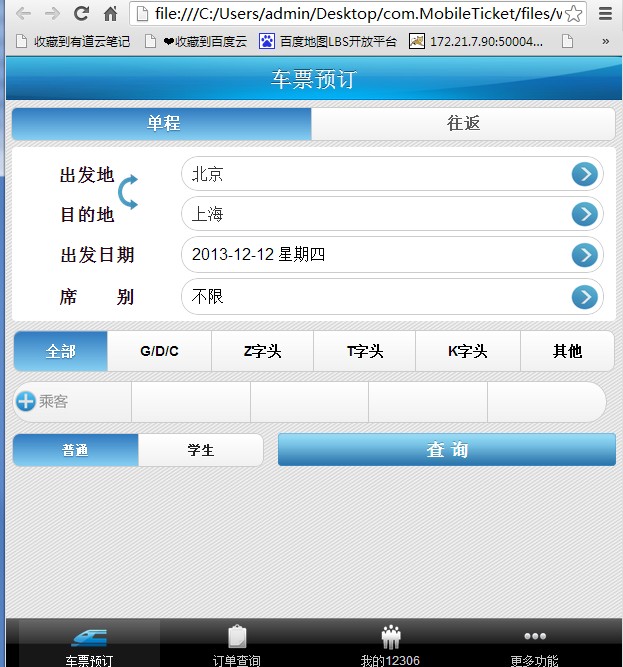Select the Z字头 train type filter
The width and height of the screenshot is (623, 667).
pos(262,351)
